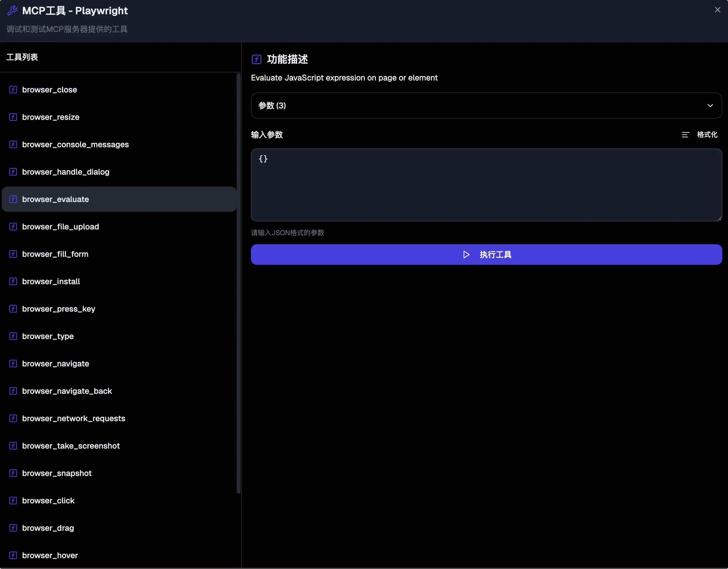Click the chevron arrow on the parameters panel
This screenshot has height=569, width=728.
[x=710, y=106]
